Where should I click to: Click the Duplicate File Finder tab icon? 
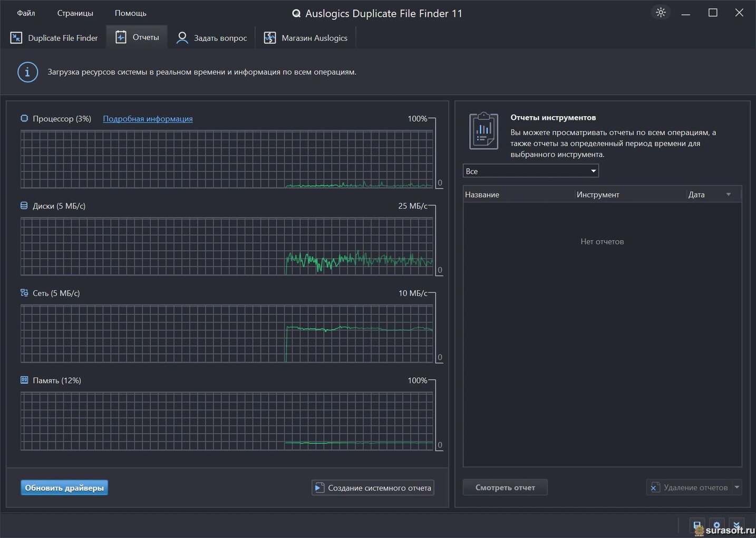pos(16,38)
